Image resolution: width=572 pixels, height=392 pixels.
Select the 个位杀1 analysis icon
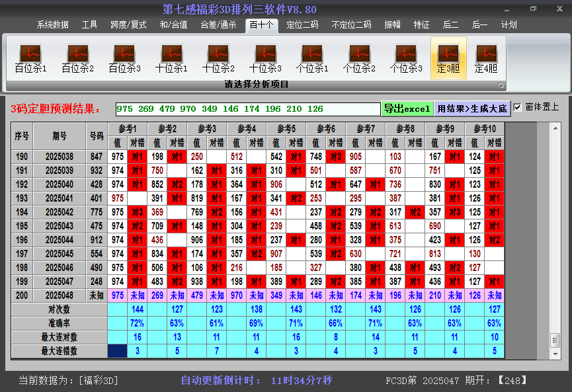tap(312, 59)
